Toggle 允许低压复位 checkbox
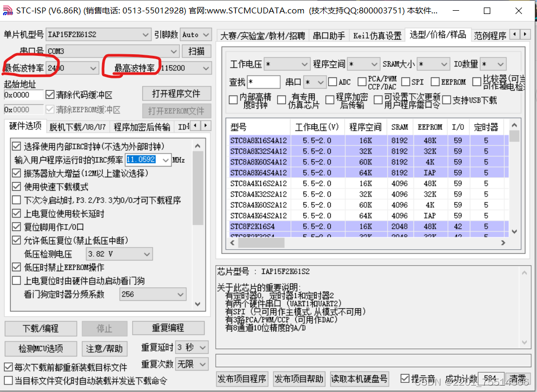 point(16,241)
